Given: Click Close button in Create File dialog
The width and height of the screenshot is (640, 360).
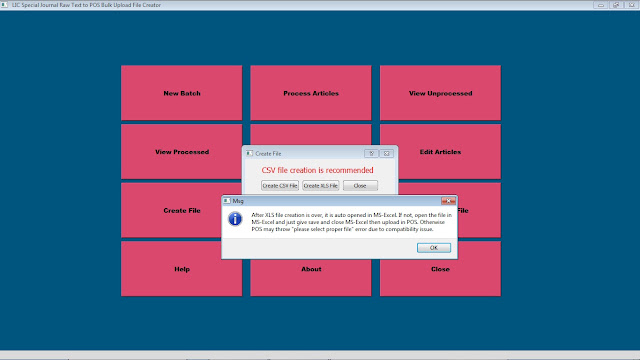Looking at the screenshot, I should pos(360,186).
